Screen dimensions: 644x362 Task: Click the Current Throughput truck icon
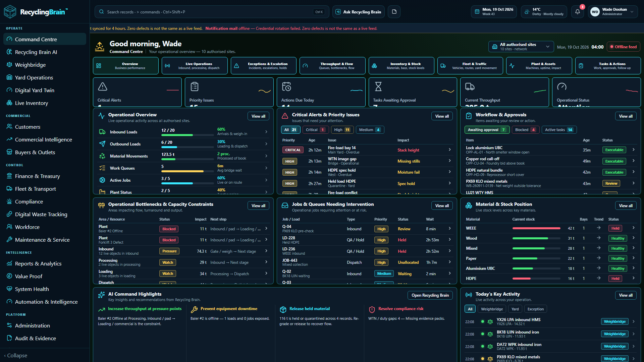tap(470, 86)
